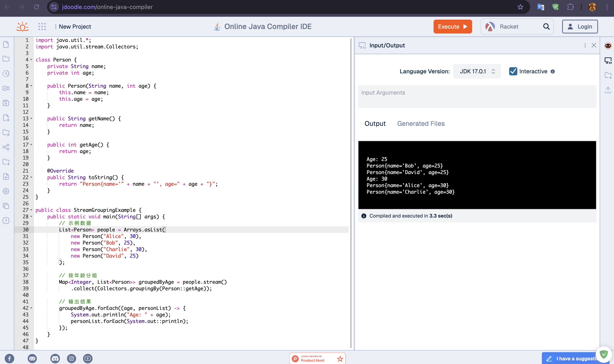Open the help icon at sidebar bottom
The image size is (614, 364).
[6, 221]
